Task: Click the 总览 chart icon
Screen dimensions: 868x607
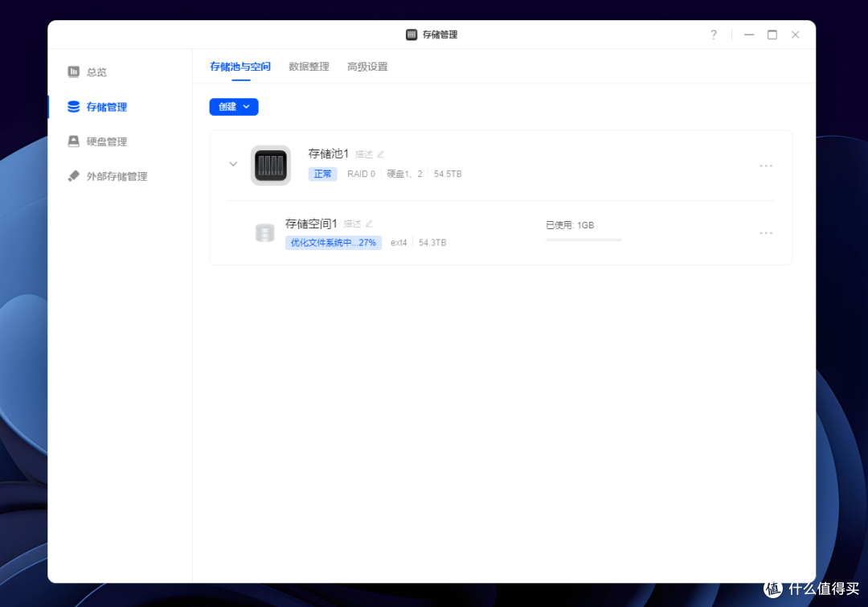Action: coord(74,72)
